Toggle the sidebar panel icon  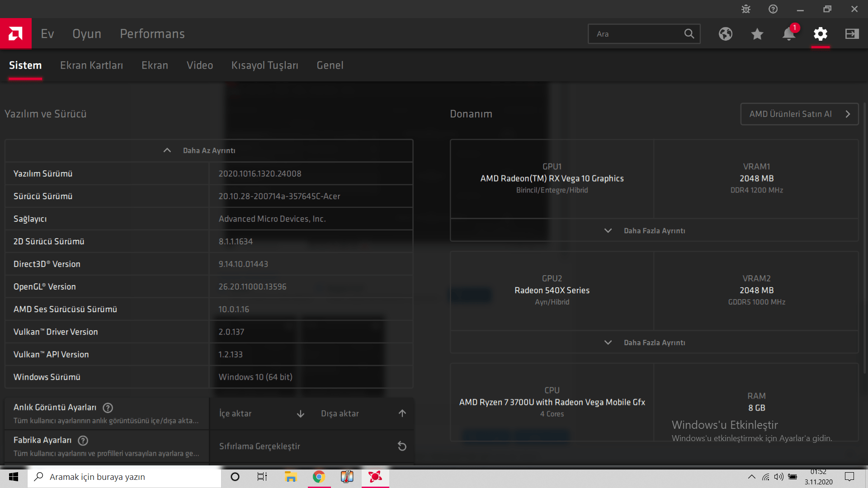(x=852, y=34)
